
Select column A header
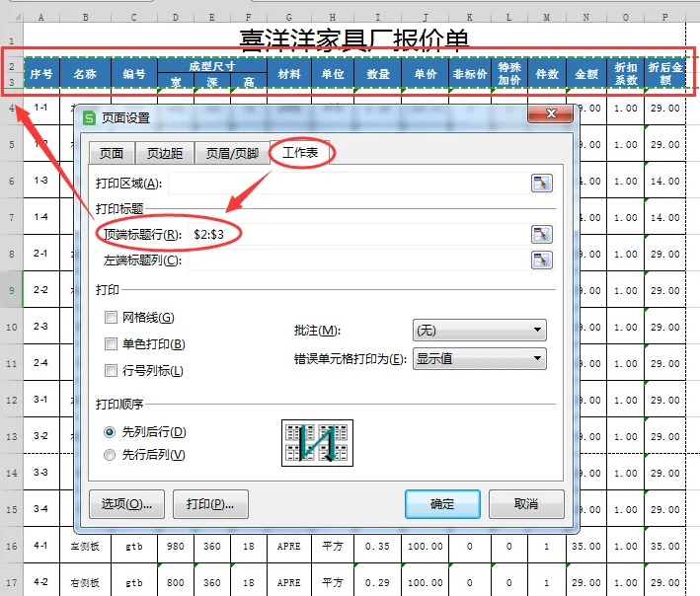click(41, 17)
